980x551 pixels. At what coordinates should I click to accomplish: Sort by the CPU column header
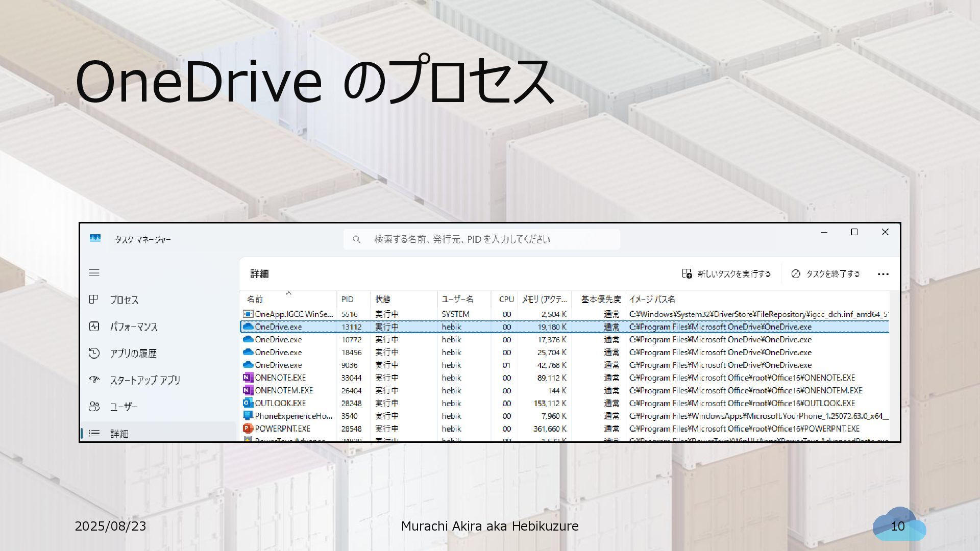pyautogui.click(x=504, y=299)
